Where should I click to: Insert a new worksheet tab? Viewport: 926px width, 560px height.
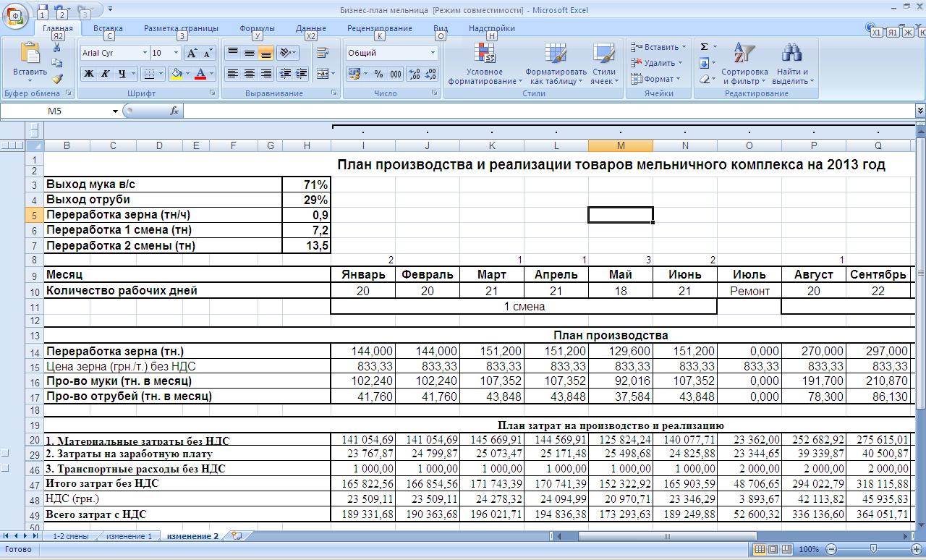(x=236, y=536)
